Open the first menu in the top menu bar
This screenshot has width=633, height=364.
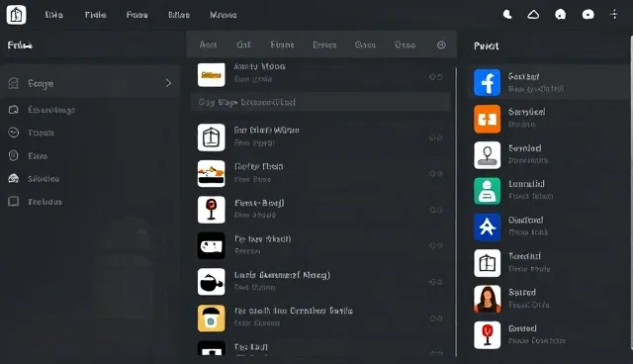click(x=53, y=15)
